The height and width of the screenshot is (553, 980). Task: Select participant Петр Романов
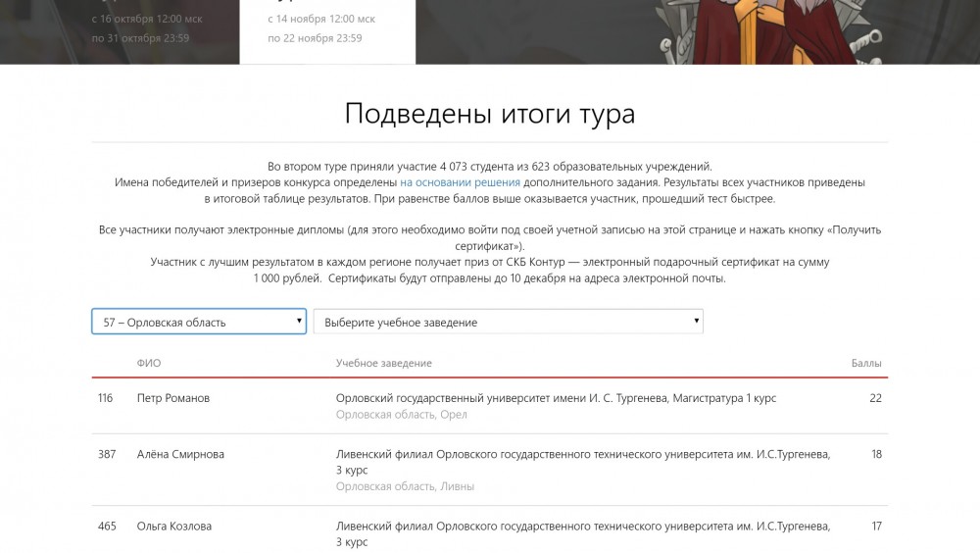(x=173, y=398)
